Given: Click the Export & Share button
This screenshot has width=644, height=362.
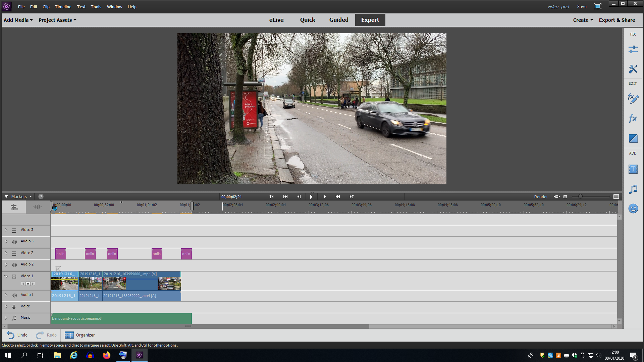Looking at the screenshot, I should coord(617,20).
